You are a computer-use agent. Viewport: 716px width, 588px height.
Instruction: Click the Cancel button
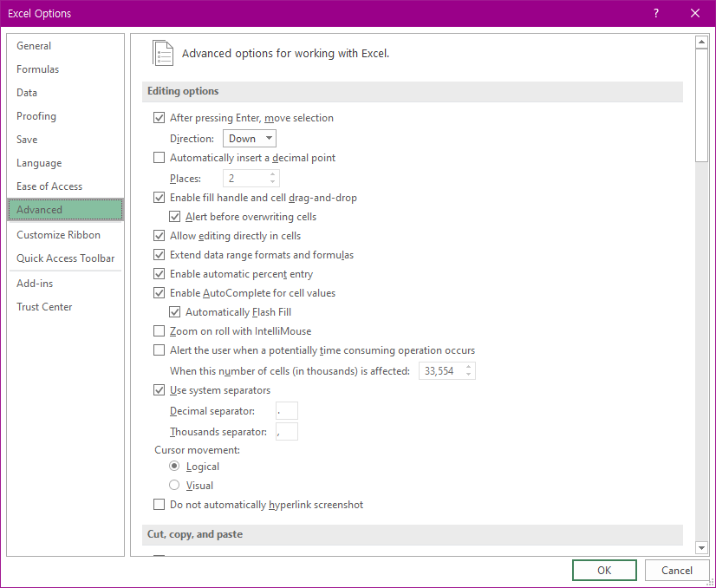(x=677, y=570)
